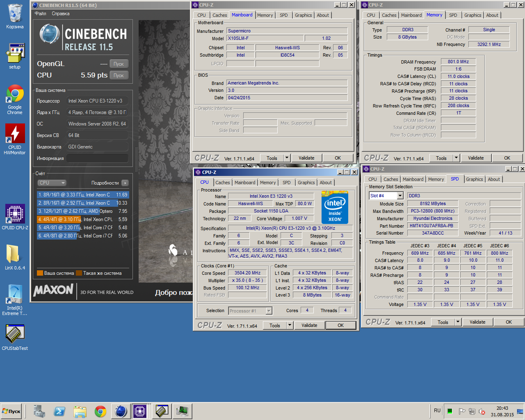Screen dimensions: 525x420
Task: Open the Intel Extreme Tuning desktop shortcut
Action: pos(15,300)
